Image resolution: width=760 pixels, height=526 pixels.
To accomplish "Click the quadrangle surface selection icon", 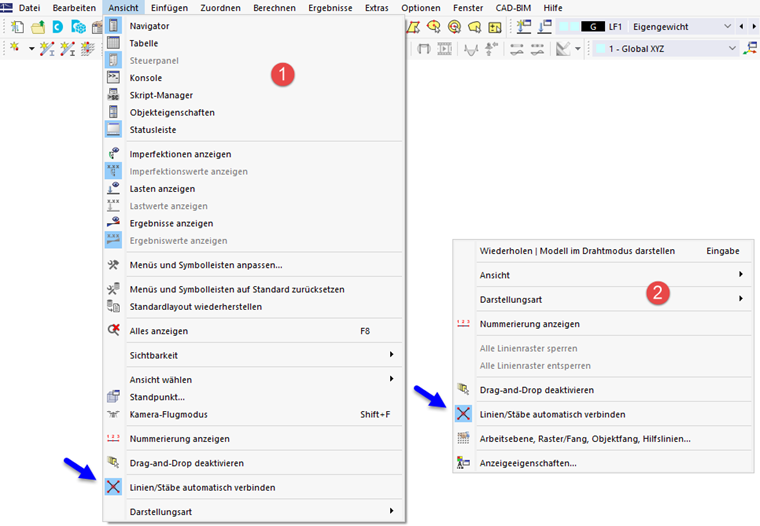I will point(413,27).
